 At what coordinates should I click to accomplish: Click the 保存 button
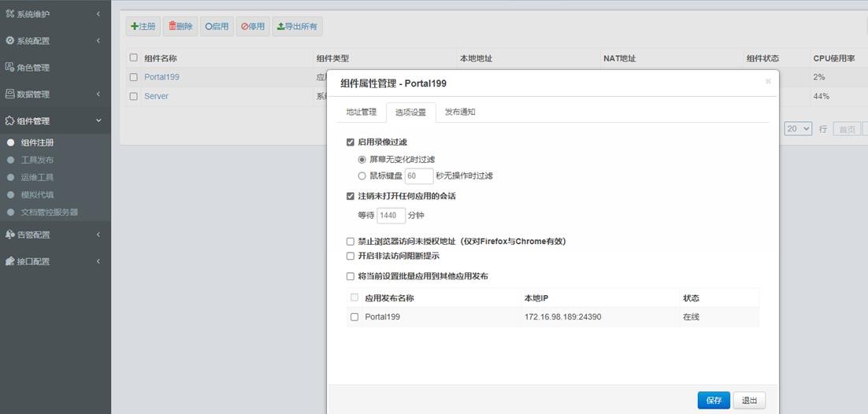[x=714, y=400]
